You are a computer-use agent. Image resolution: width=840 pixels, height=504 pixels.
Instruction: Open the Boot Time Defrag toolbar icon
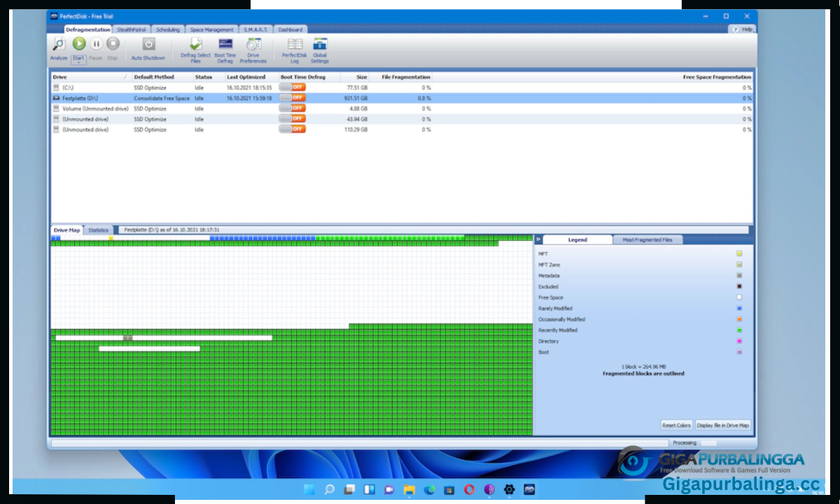(x=225, y=44)
